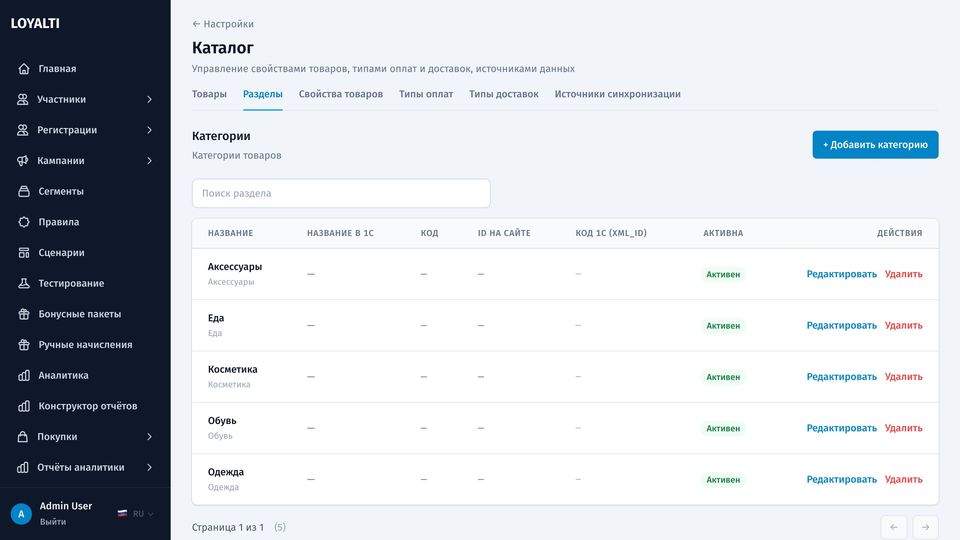The height and width of the screenshot is (540, 960).
Task: Click the Конструктор отчётов chart icon
Action: pyautogui.click(x=24, y=406)
